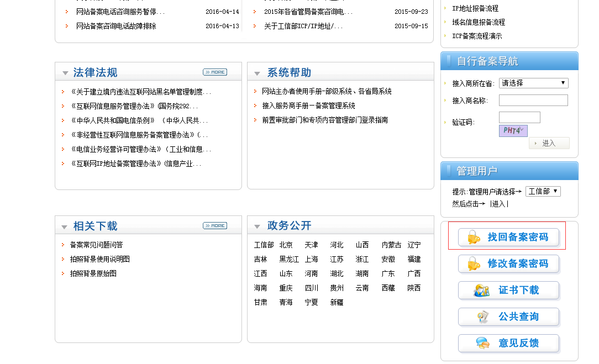Image resolution: width=599 pixels, height=364 pixels.
Task: Click the MORE icon beside 法律法规
Action: point(214,72)
